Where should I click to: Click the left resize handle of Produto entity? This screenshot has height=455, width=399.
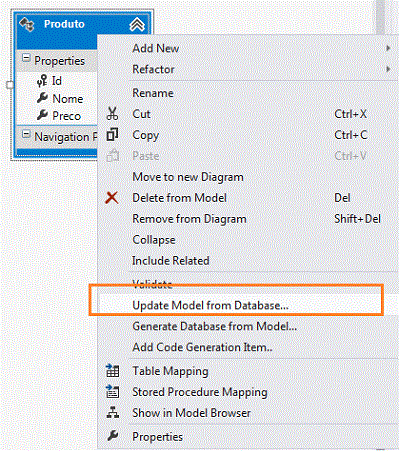point(10,85)
